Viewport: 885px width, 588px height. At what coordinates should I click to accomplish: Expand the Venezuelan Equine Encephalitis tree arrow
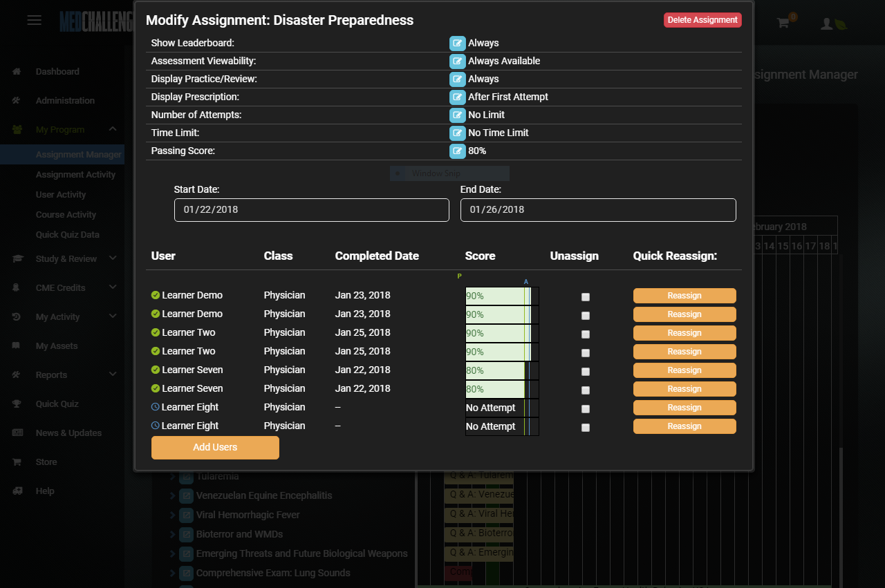click(172, 495)
